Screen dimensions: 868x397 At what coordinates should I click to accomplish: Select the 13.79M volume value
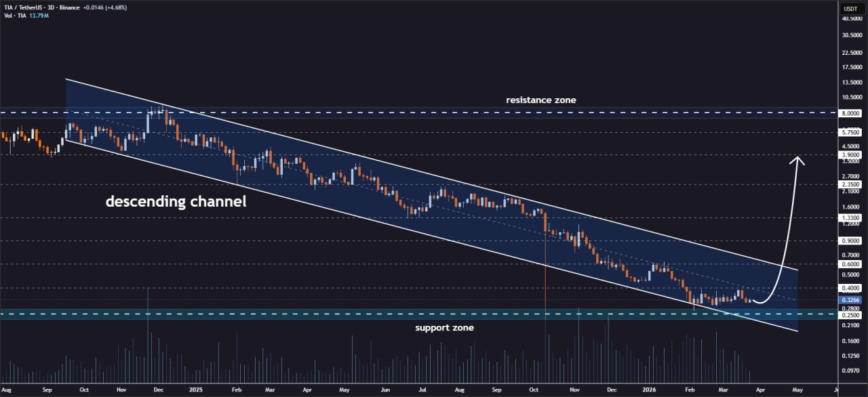39,14
